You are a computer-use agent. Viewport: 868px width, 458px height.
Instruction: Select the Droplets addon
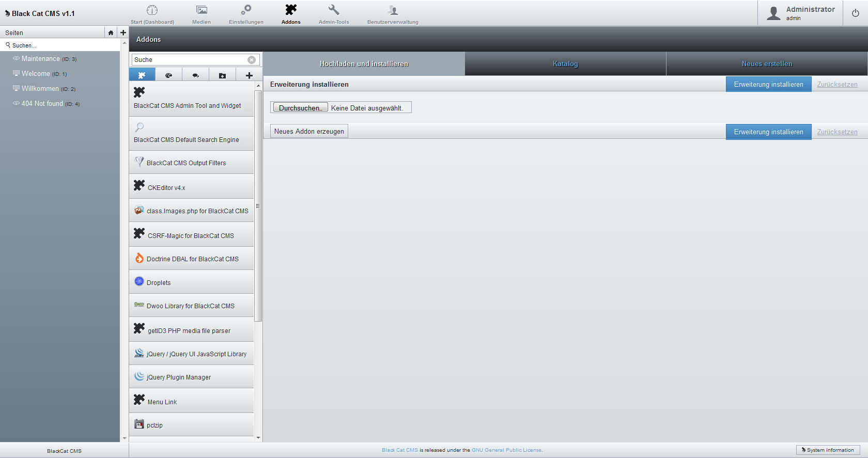[x=191, y=282]
